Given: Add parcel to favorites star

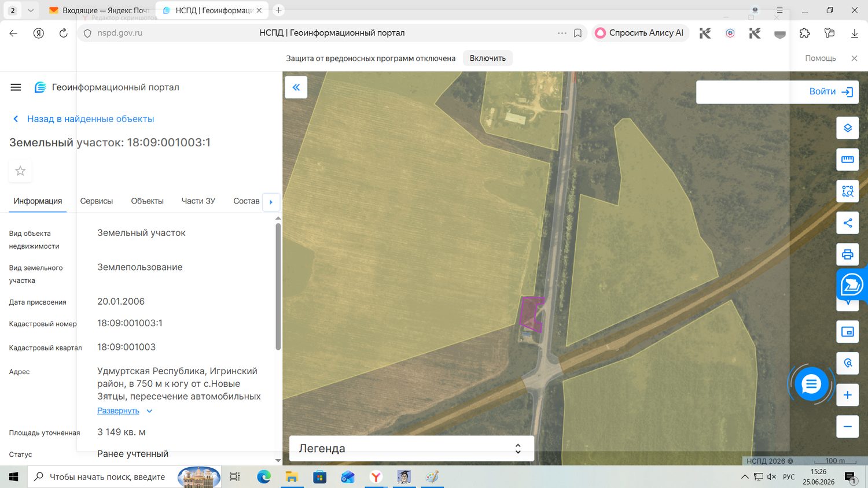Looking at the screenshot, I should coord(20,171).
